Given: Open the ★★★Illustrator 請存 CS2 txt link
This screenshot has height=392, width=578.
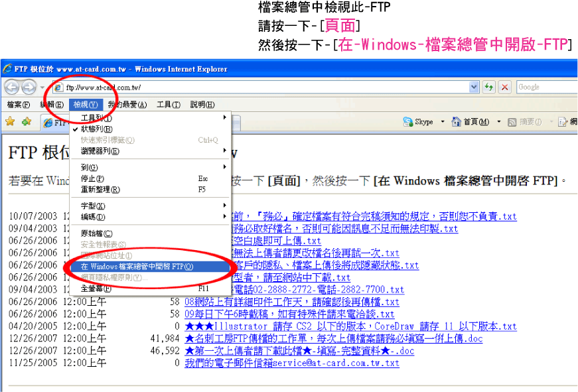Looking at the screenshot, I should tap(350, 326).
